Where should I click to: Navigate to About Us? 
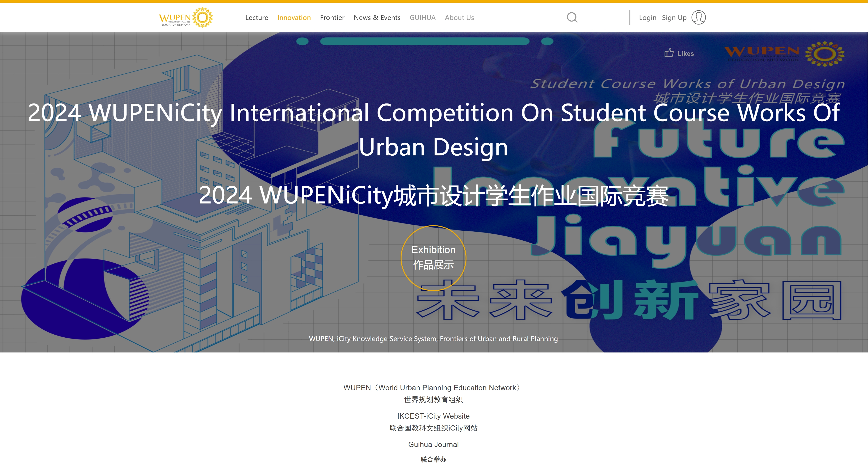coord(459,18)
